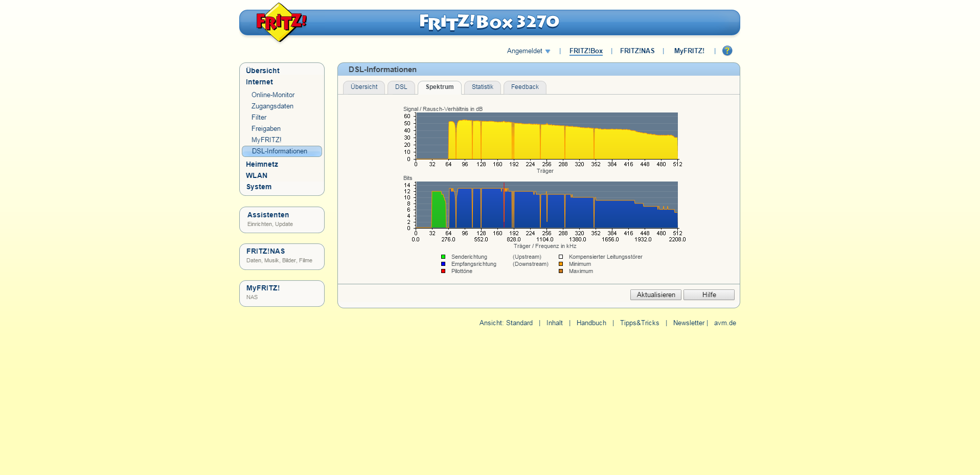Expand the Angemeldet dropdown arrow
The height and width of the screenshot is (475, 980).
[548, 51]
